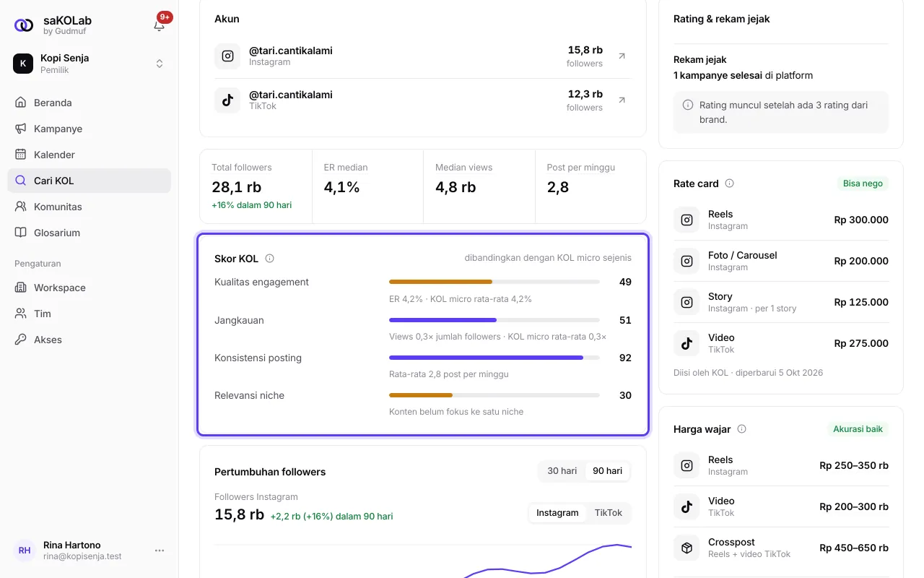Open Glosarium in sidebar
This screenshot has width=924, height=578.
click(89, 233)
